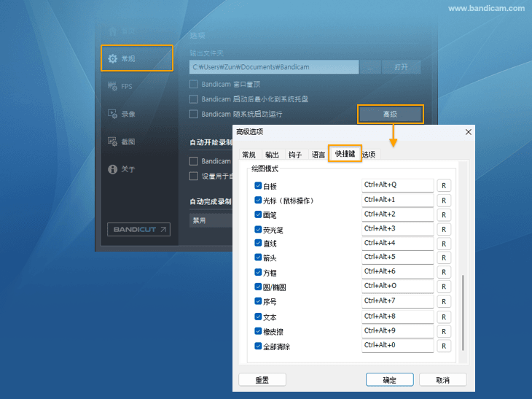Reset the 方框 hotkey with R button
532x399 pixels.
pyautogui.click(x=444, y=272)
